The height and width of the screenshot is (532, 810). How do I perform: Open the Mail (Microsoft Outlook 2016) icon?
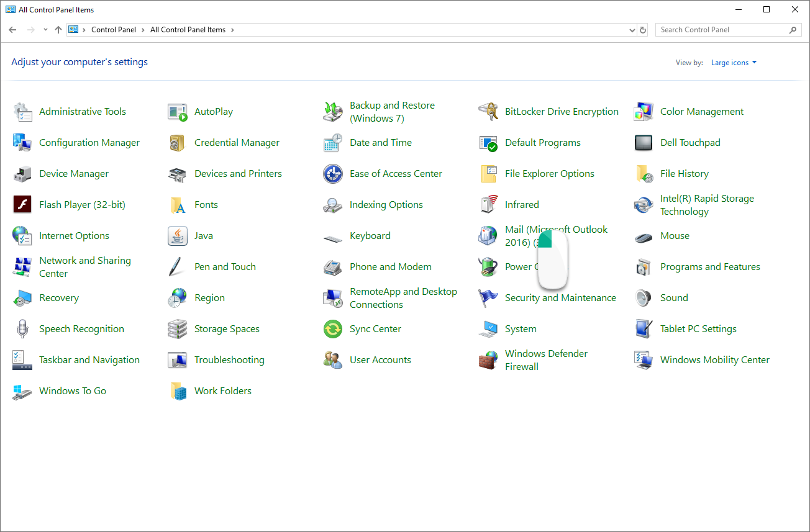[x=488, y=236]
